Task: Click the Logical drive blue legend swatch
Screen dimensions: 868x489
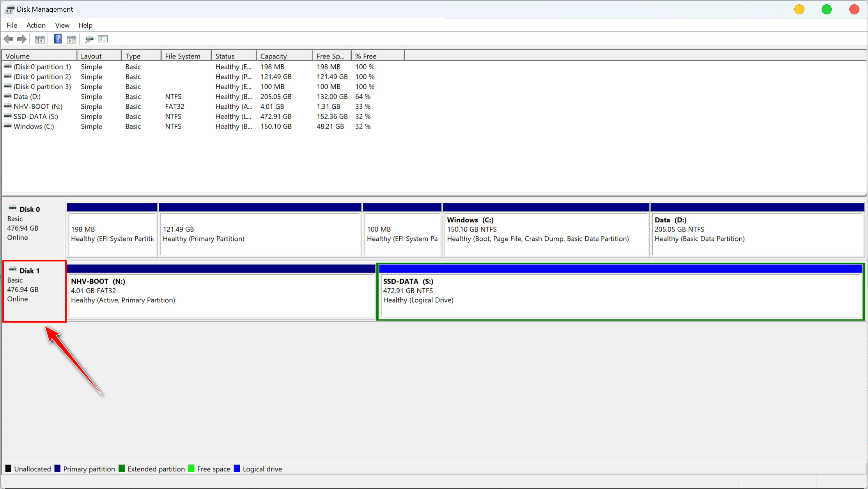Action: 237,469
